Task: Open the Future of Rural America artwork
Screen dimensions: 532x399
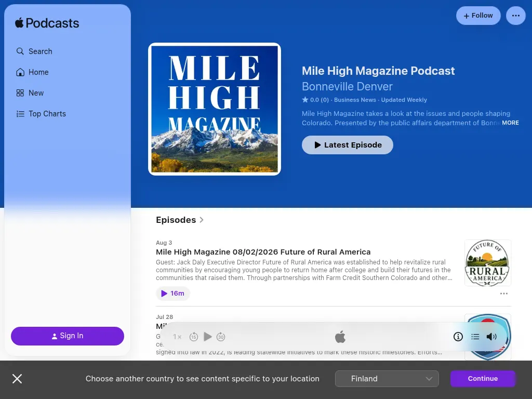Action: 487,263
